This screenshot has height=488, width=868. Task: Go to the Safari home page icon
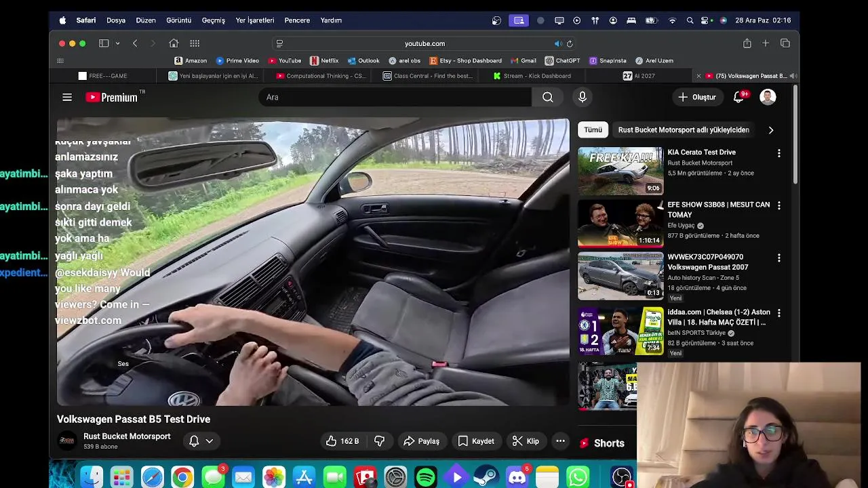[x=174, y=43]
